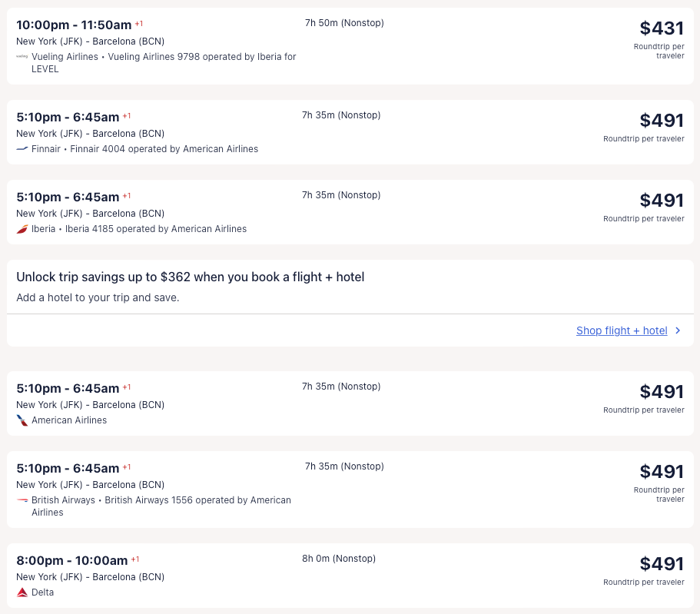Screen dimensions: 700x614
Task: Click the Delta logo icon
Action: [22, 592]
